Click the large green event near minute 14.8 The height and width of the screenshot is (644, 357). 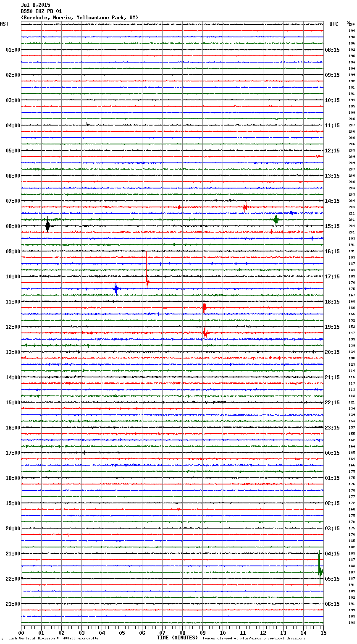coord(320,568)
